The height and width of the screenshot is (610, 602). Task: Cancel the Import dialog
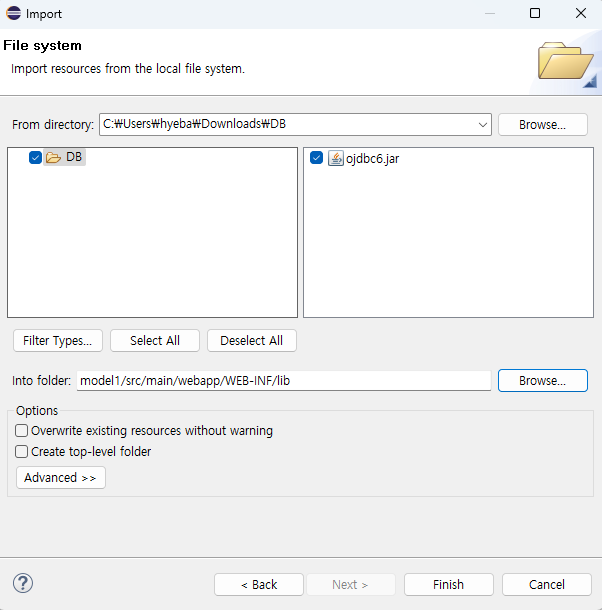point(547,584)
